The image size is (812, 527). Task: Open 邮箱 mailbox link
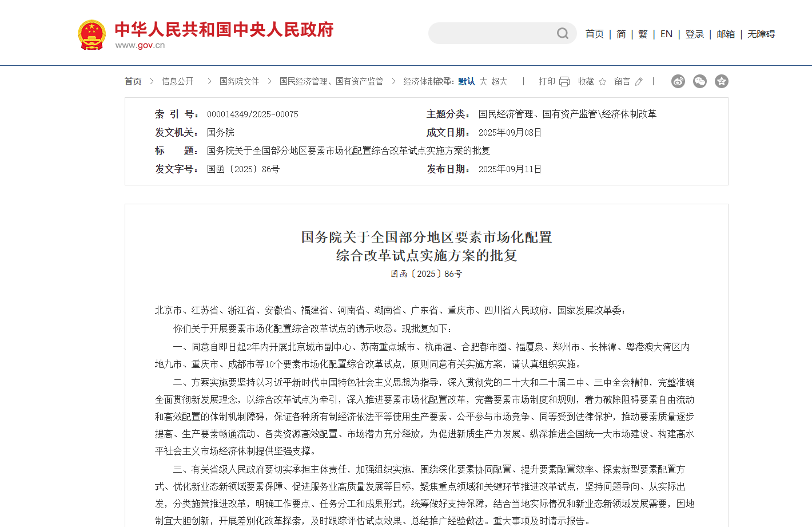726,34
